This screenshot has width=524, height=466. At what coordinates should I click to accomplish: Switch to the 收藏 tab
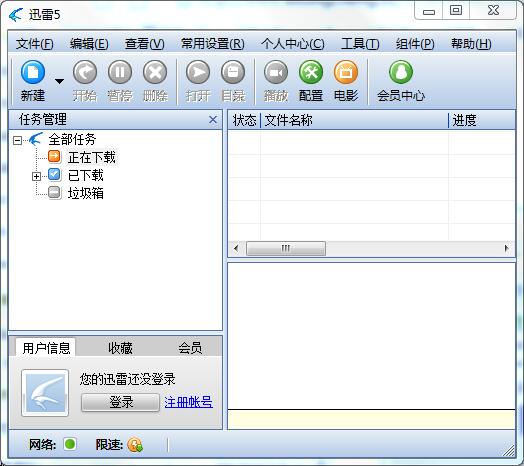(120, 348)
